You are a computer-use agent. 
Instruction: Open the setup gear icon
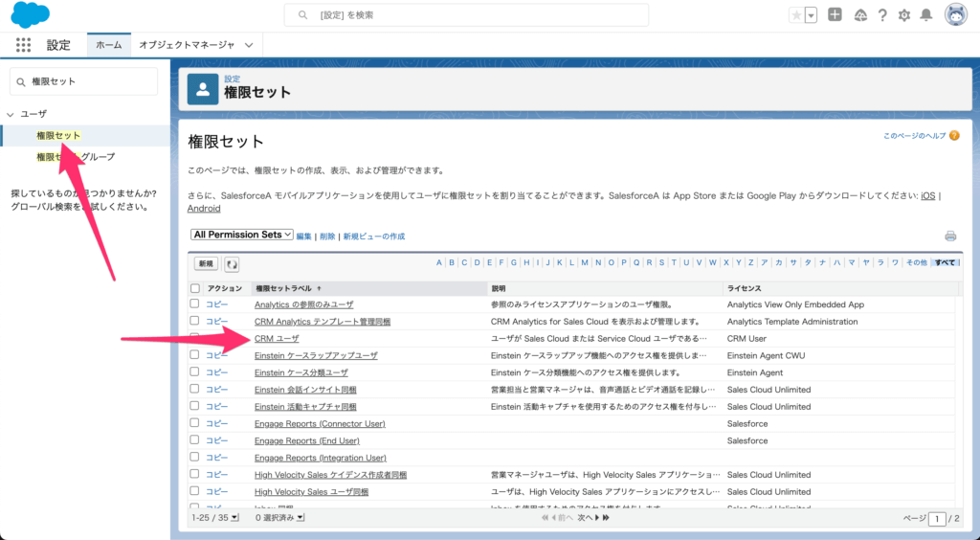click(904, 15)
